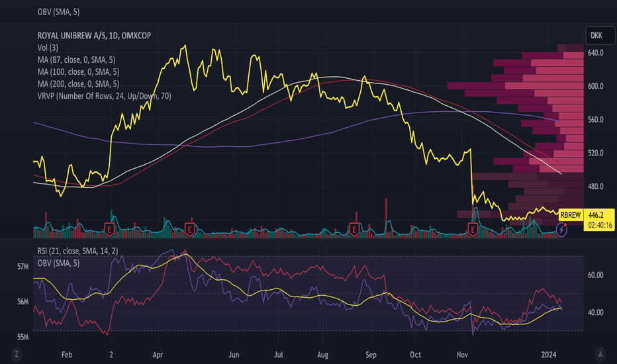617x364 pixels.
Task: Click the 480.0 price axis label
Action: point(595,187)
